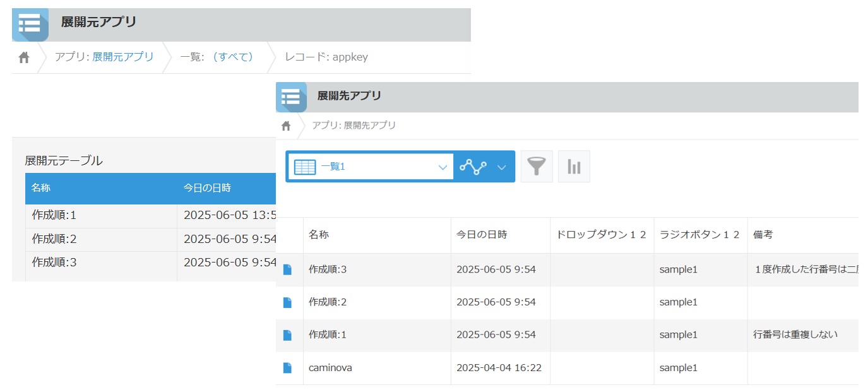Open record details icon for 作成順:3

tap(287, 269)
